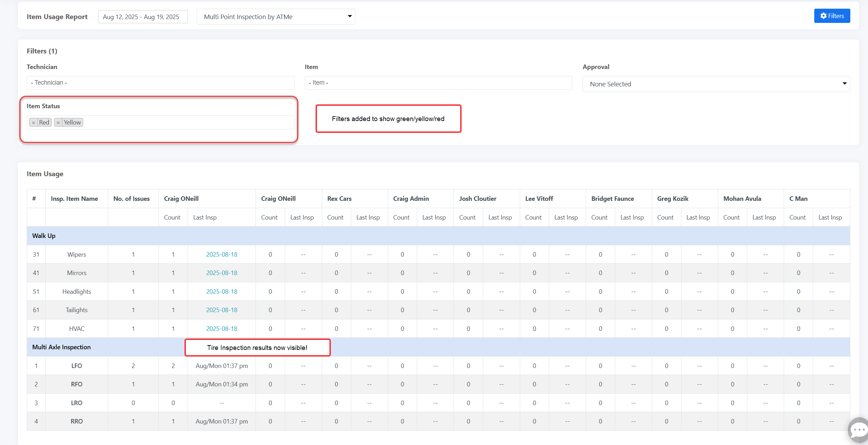
Task: Click LFO's Aug/Mon 01:37 pm timestamp
Action: 222,366
